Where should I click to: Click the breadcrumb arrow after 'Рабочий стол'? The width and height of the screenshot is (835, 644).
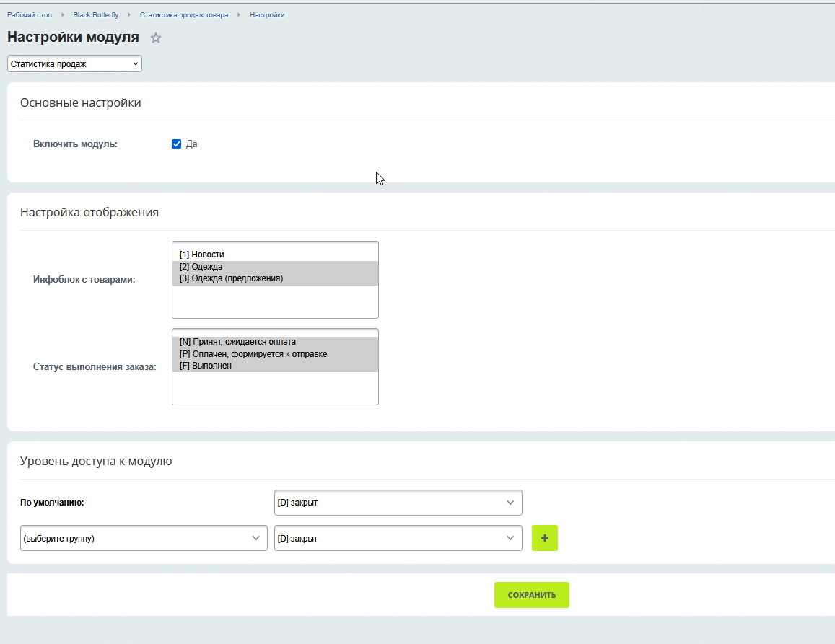(63, 15)
